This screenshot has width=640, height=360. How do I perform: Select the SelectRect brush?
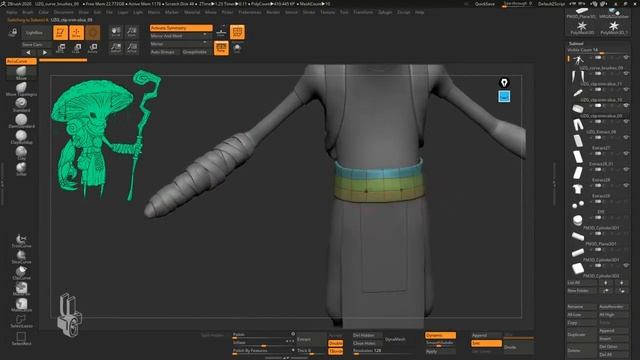(21, 338)
